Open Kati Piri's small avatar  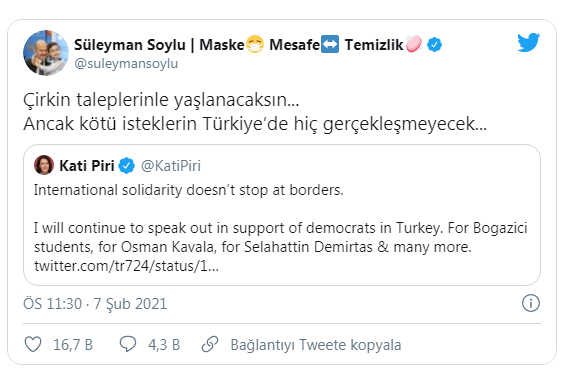[x=44, y=165]
